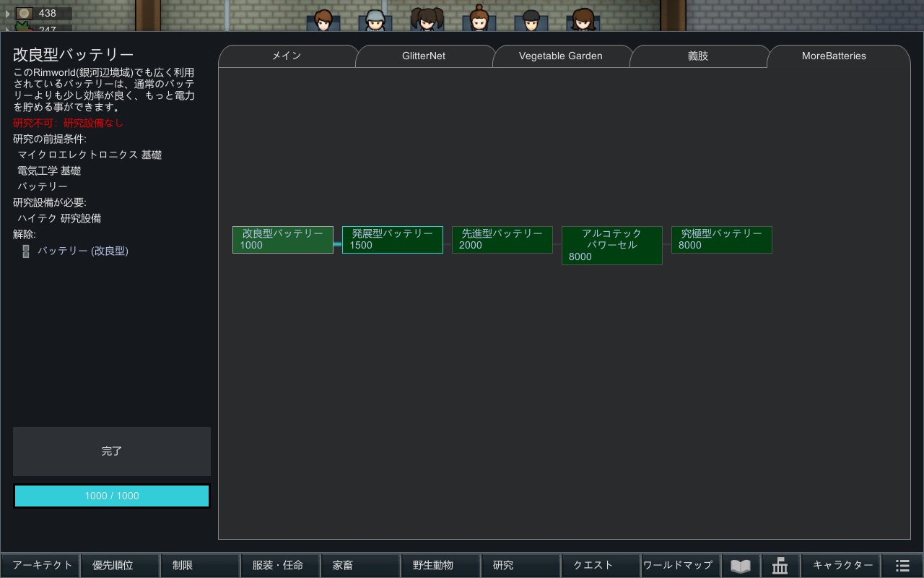Open the 家畜 menu

point(360,566)
